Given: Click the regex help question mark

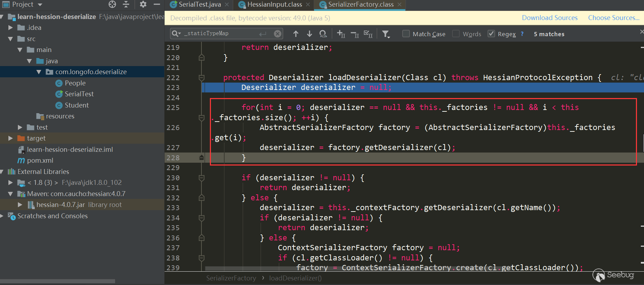Looking at the screenshot, I should 522,34.
